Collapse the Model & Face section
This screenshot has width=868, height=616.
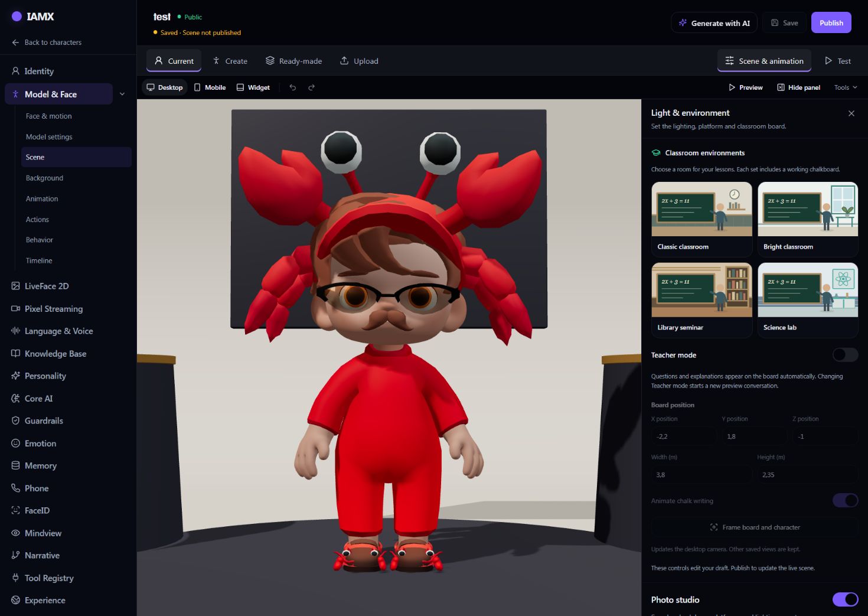(x=122, y=94)
